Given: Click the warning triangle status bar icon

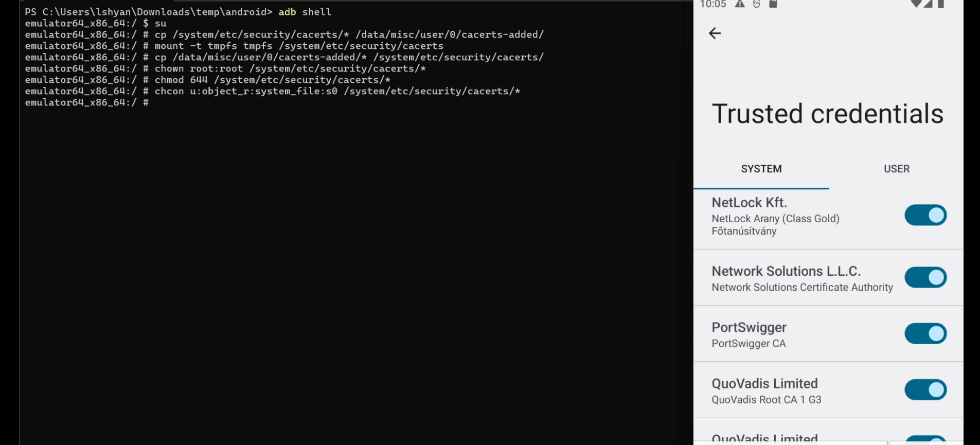Looking at the screenshot, I should pos(740,4).
